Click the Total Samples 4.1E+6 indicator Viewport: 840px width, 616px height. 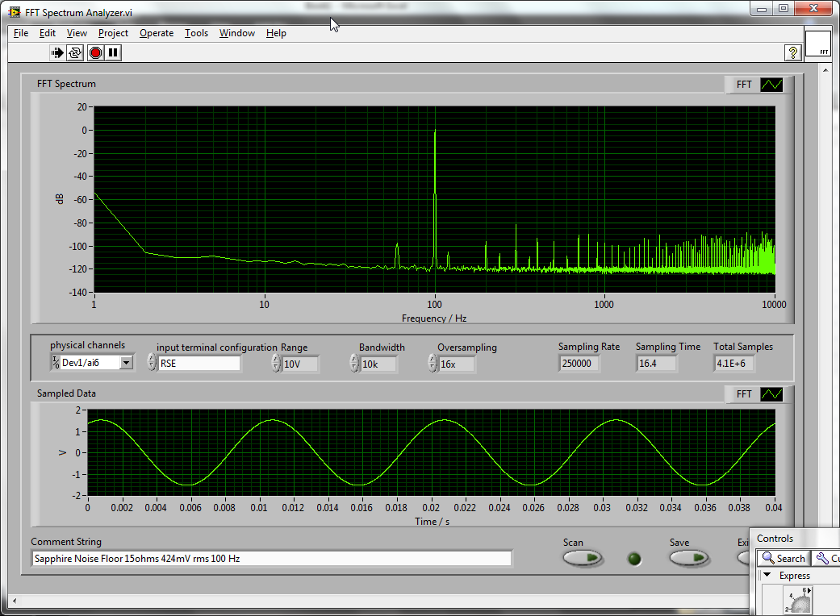coord(734,364)
